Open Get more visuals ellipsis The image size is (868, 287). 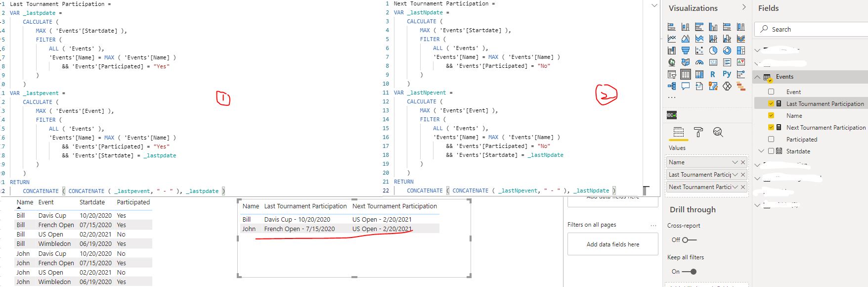[671, 98]
